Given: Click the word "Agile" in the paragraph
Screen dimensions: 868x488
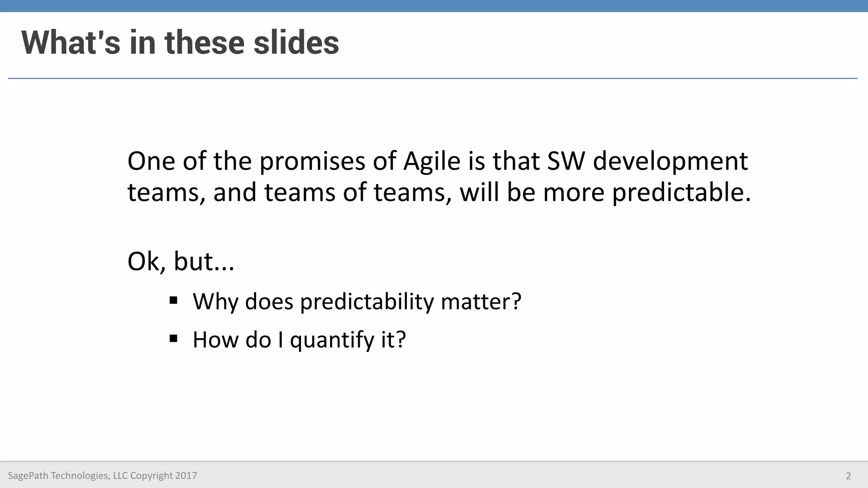Looking at the screenshot, I should tap(432, 162).
